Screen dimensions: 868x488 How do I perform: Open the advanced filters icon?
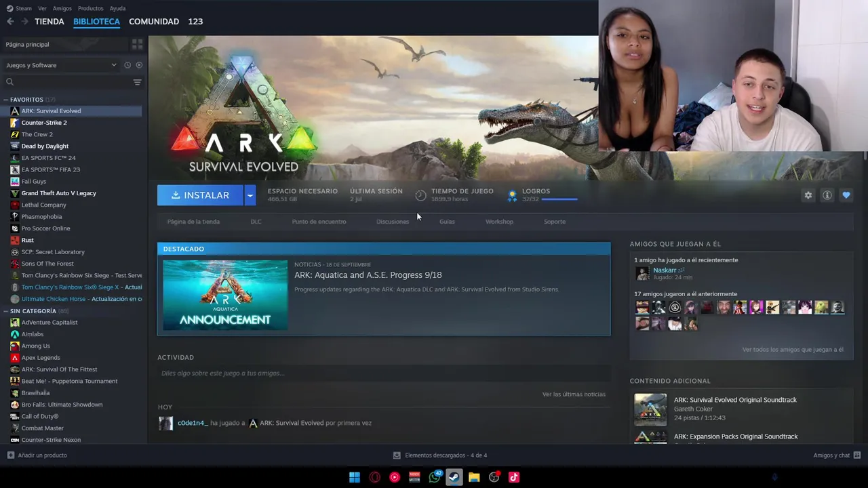click(x=137, y=82)
